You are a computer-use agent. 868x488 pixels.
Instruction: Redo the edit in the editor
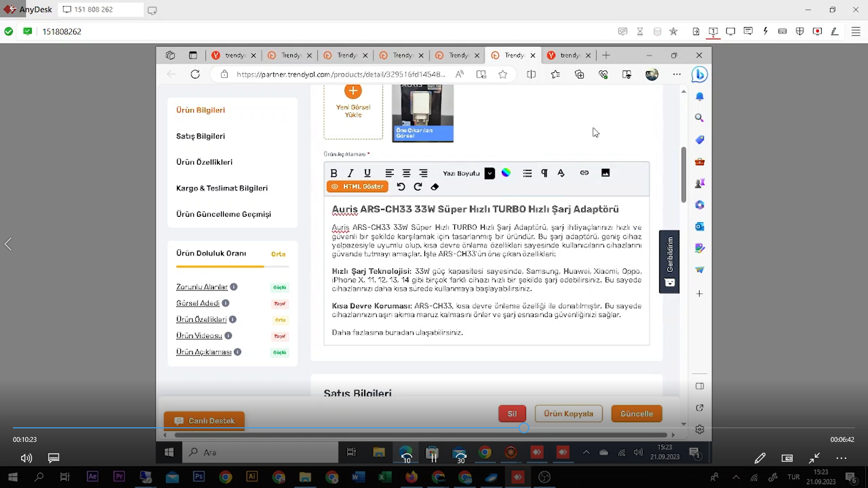pos(418,187)
